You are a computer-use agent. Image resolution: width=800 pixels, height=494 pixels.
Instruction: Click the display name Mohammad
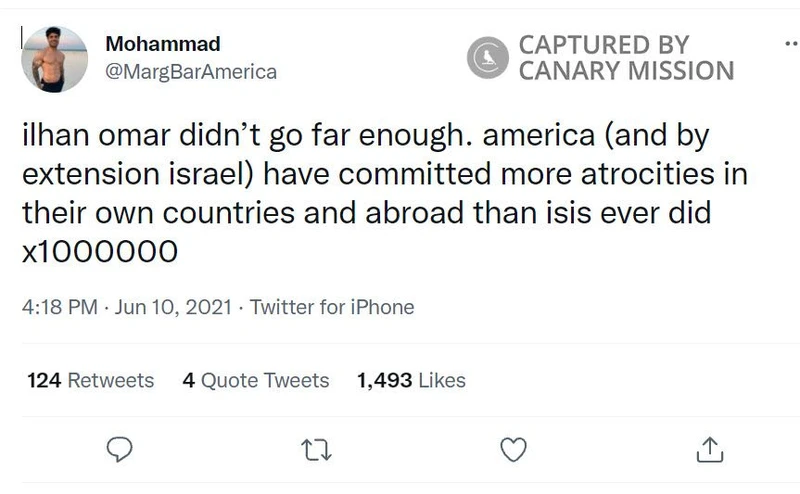(x=163, y=45)
